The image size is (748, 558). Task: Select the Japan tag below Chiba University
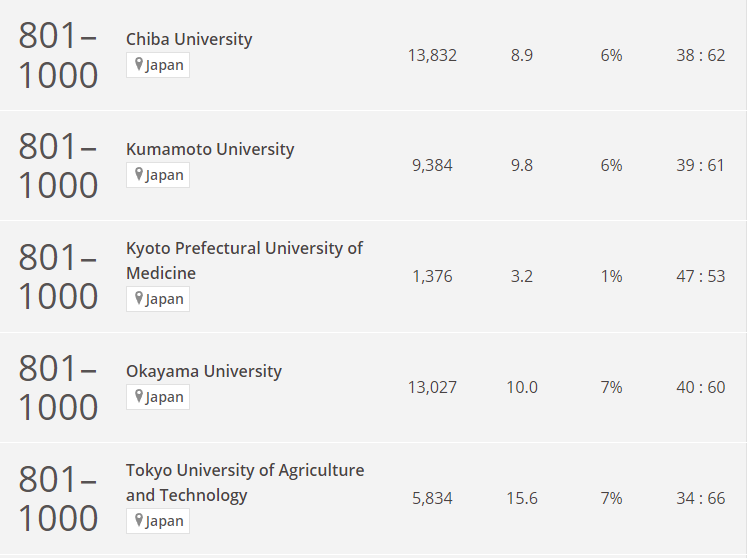tap(164, 65)
